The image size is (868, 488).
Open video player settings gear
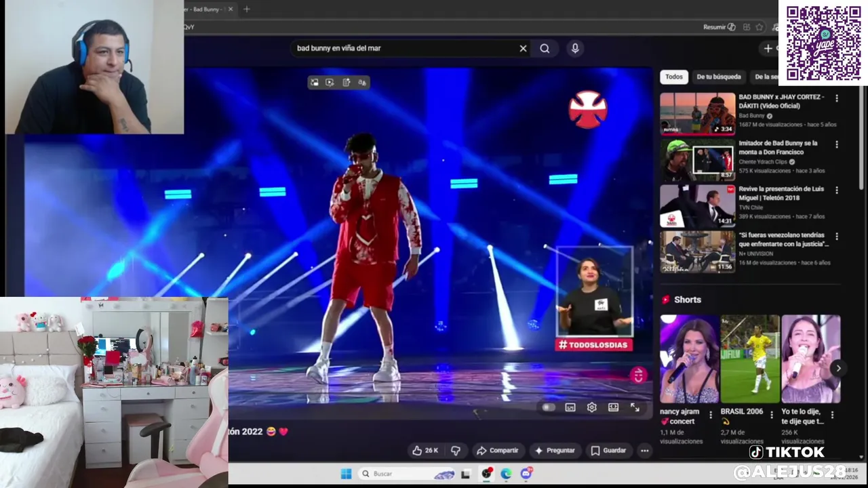click(x=592, y=407)
